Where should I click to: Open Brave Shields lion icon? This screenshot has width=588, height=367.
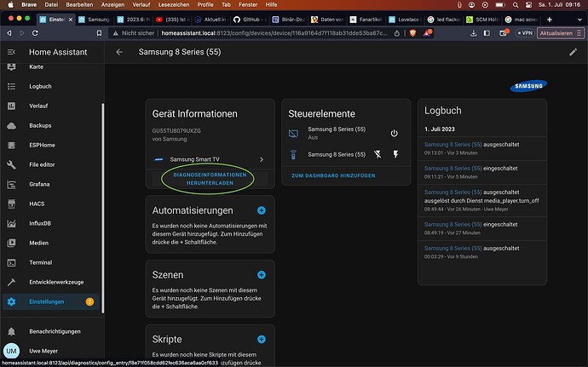[412, 33]
